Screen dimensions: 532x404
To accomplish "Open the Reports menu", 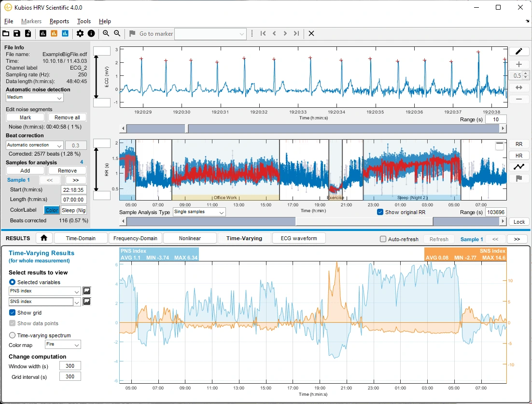I will pyautogui.click(x=59, y=21).
